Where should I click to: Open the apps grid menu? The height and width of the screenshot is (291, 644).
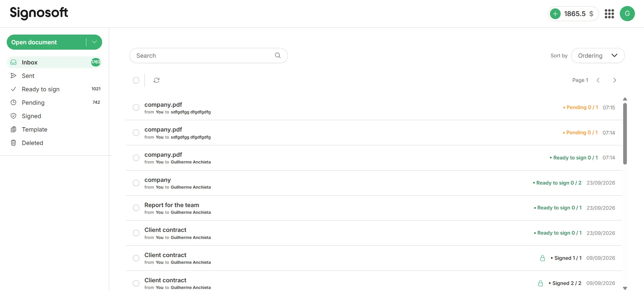point(609,14)
